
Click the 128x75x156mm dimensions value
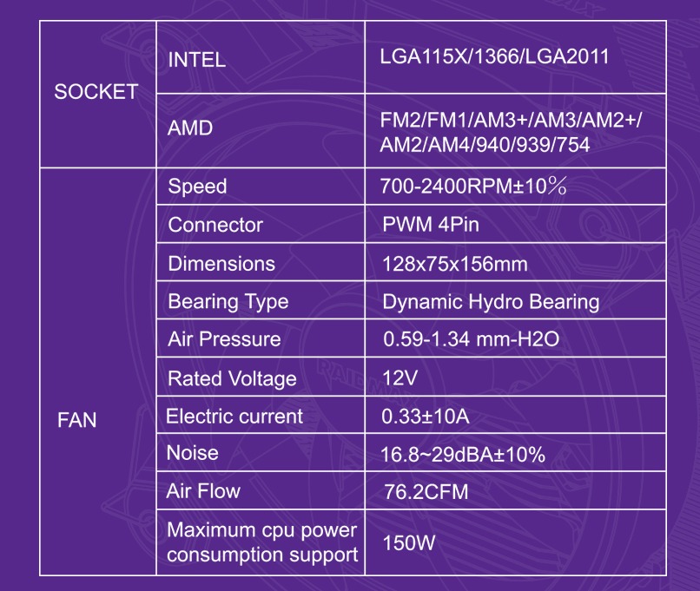point(455,264)
